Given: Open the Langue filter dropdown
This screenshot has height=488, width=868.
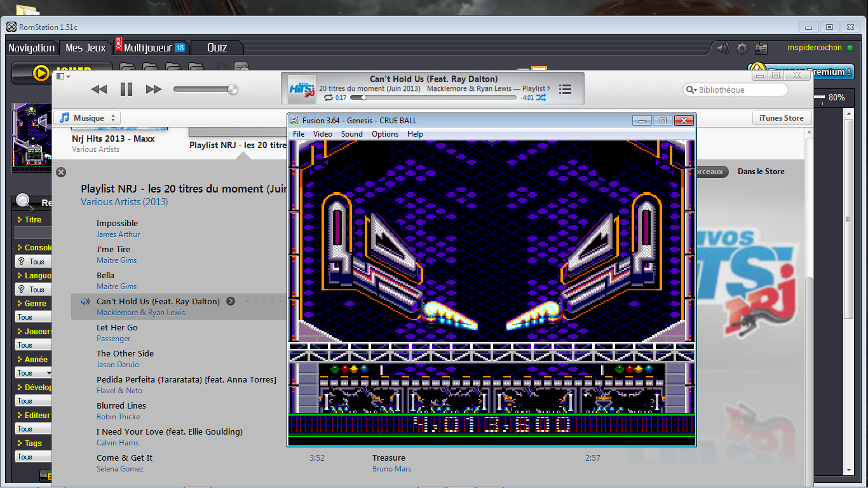Looking at the screenshot, I should click(x=33, y=289).
